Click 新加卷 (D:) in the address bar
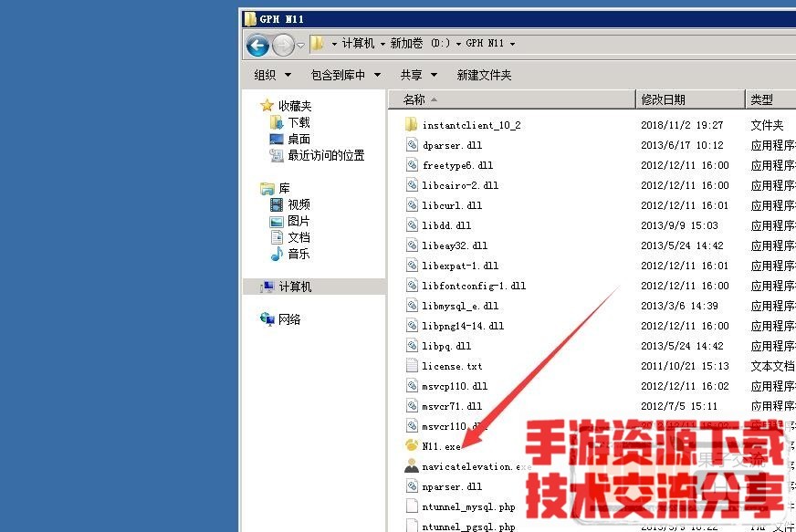The image size is (796, 532). [x=420, y=43]
